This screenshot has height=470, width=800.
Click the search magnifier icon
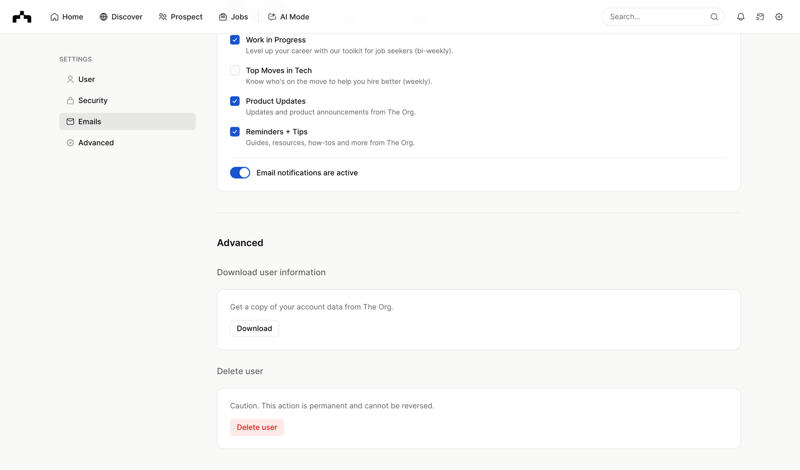pyautogui.click(x=714, y=17)
